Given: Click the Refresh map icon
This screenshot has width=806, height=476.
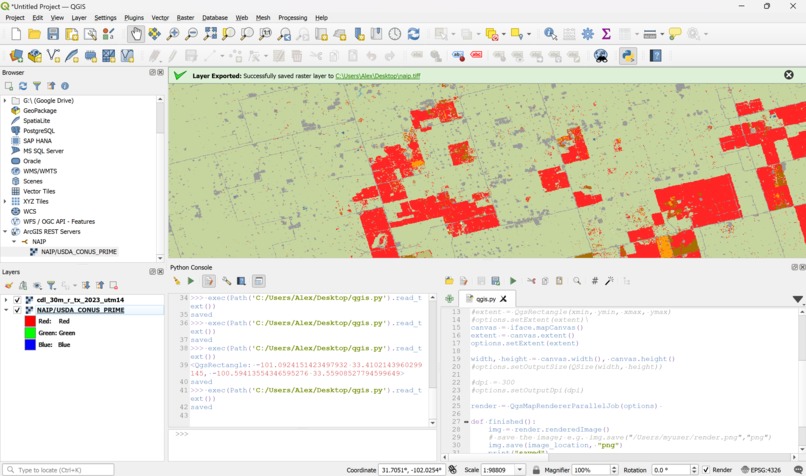Looking at the screenshot, I should 414,34.
